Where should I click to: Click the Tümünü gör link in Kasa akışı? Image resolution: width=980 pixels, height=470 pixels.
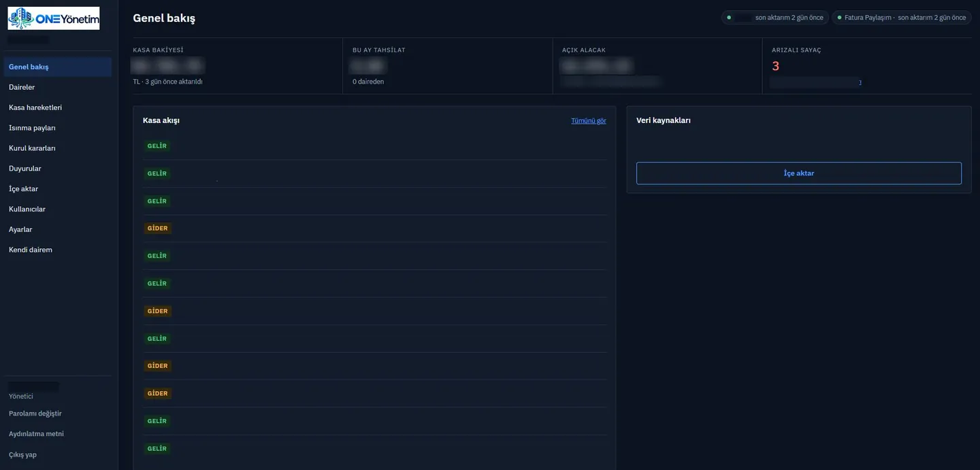589,120
